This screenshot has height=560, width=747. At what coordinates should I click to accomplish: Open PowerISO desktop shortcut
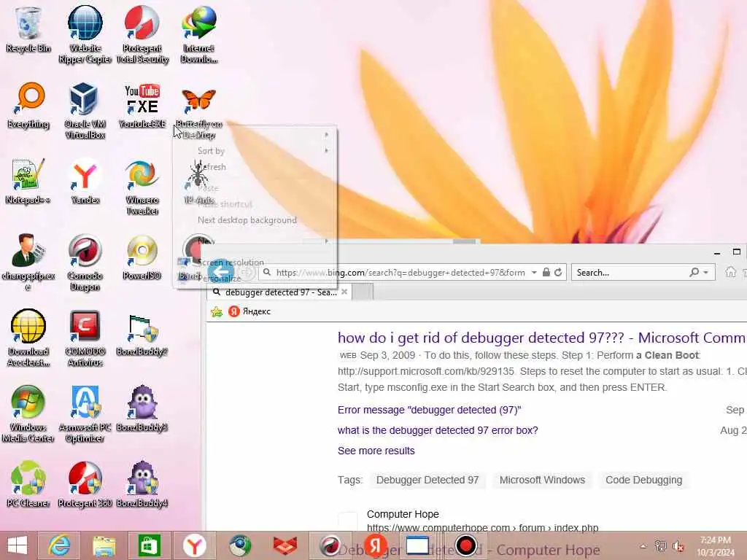tap(142, 257)
